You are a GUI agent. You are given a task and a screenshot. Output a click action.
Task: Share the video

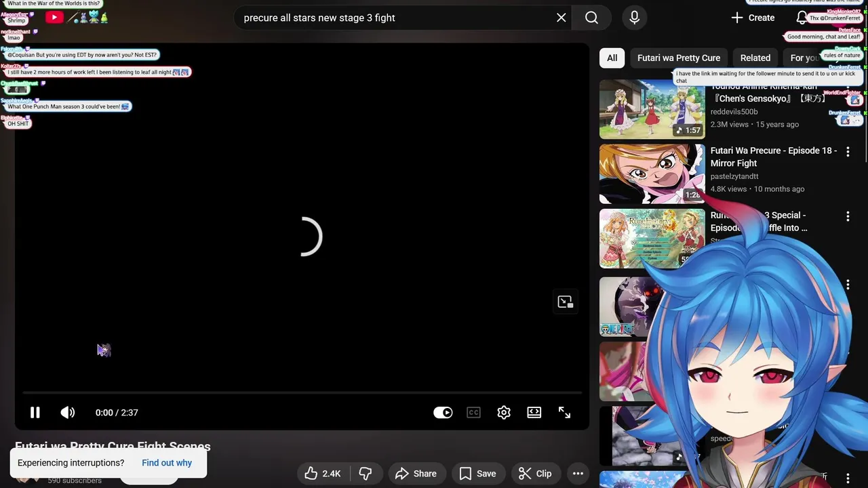point(416,474)
